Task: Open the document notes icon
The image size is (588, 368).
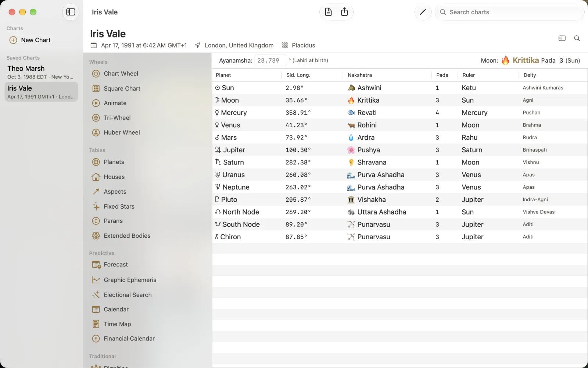Action: [329, 12]
